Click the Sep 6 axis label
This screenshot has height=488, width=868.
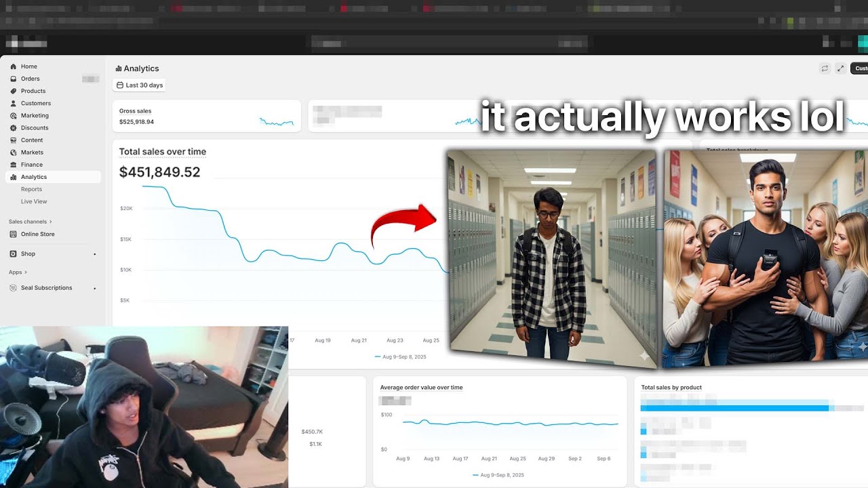[604, 459]
